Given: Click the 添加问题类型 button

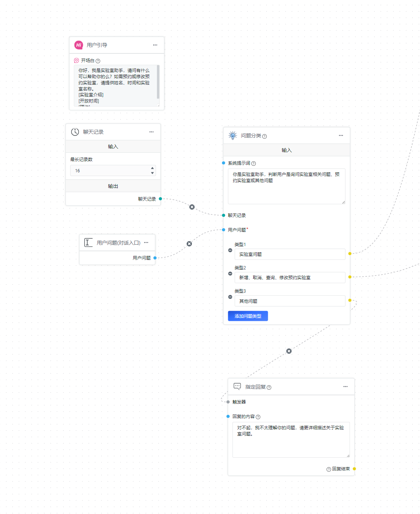Looking at the screenshot, I should point(248,316).
